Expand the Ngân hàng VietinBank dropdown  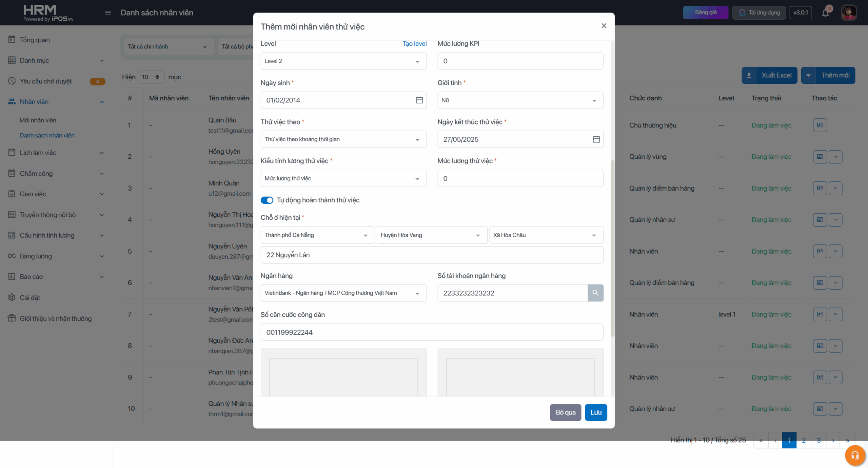click(343, 293)
